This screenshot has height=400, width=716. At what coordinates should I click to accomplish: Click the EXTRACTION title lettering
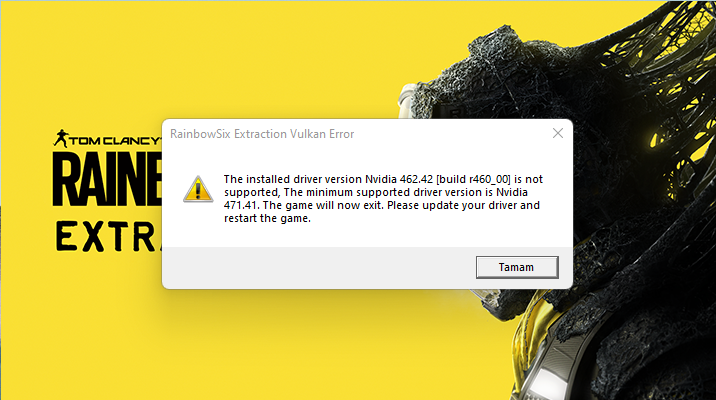pyautogui.click(x=109, y=236)
